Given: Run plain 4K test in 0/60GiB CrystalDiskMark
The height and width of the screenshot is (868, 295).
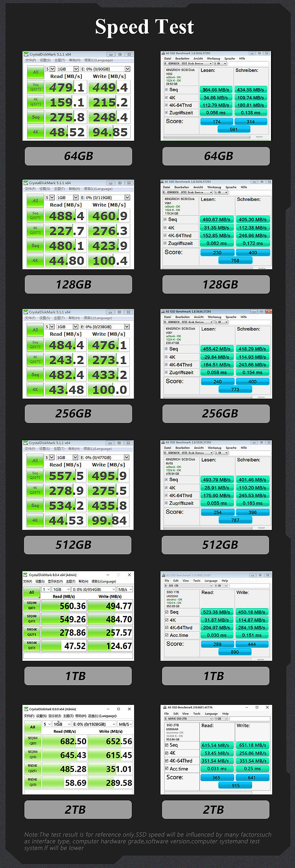Looking at the screenshot, I should (35, 132).
